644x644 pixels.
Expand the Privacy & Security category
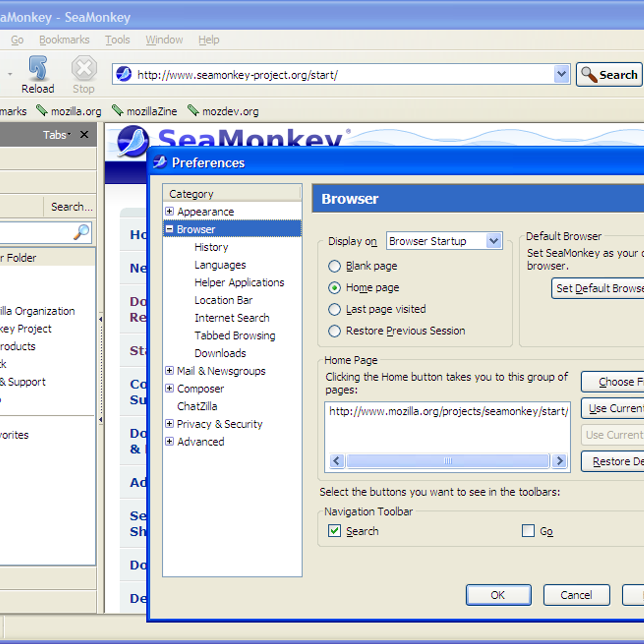point(169,424)
